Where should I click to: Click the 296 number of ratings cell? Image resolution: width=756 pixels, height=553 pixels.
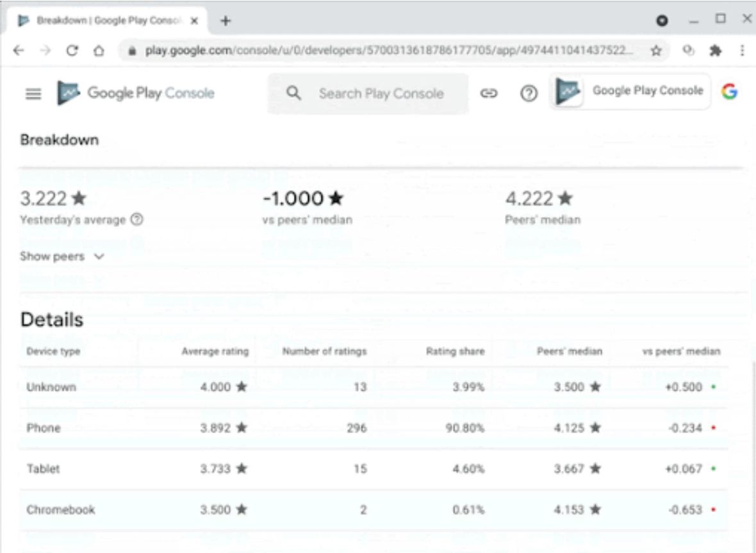click(357, 427)
